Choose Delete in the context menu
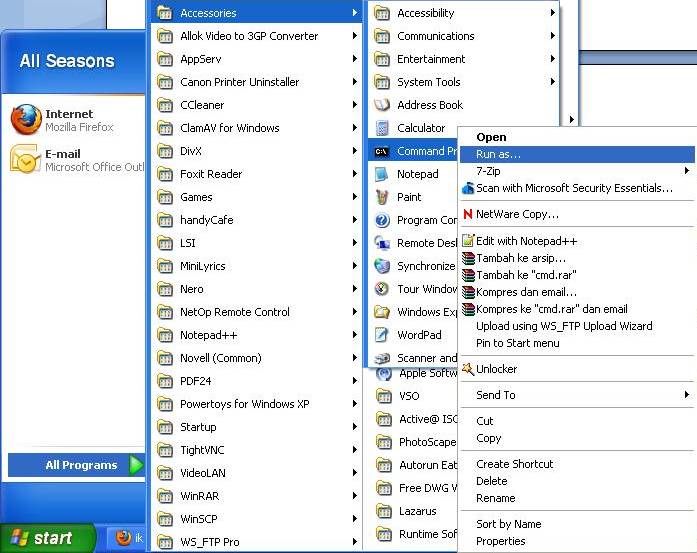The image size is (697, 553). pos(577,481)
